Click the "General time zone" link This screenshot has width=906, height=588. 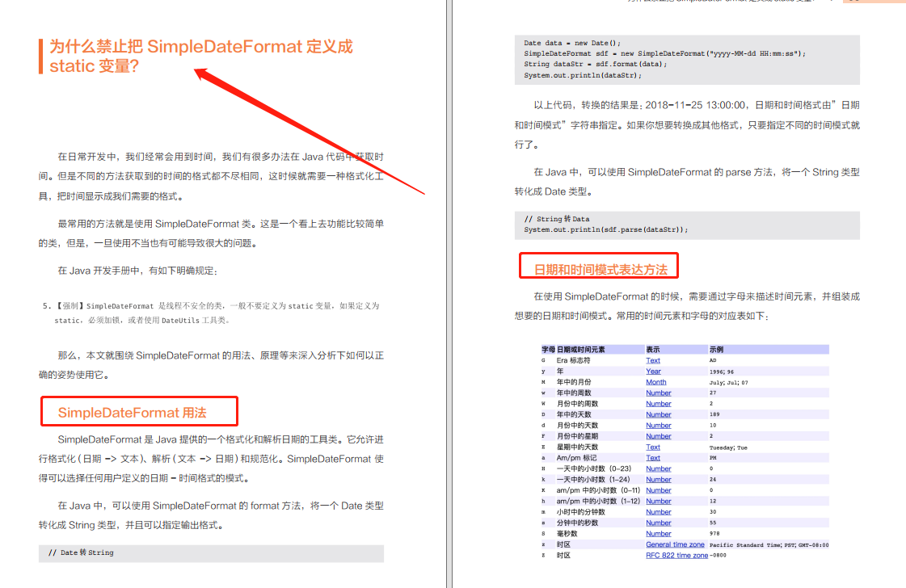pos(675,544)
